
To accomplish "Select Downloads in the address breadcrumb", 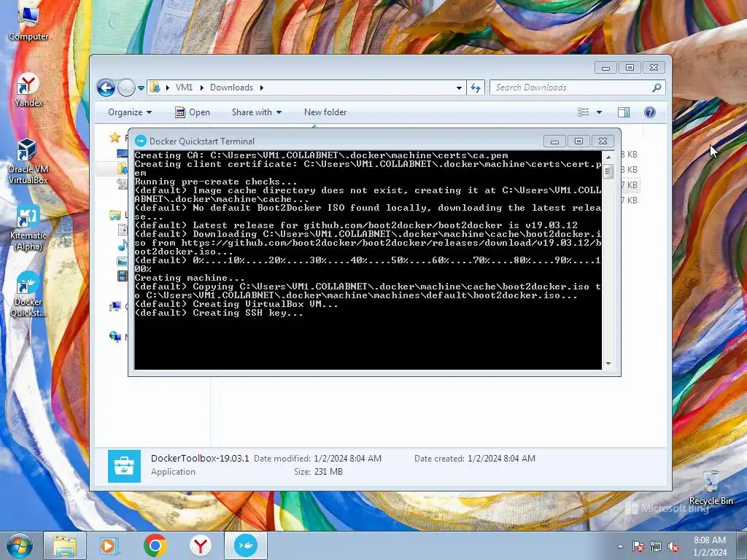I will [x=231, y=87].
